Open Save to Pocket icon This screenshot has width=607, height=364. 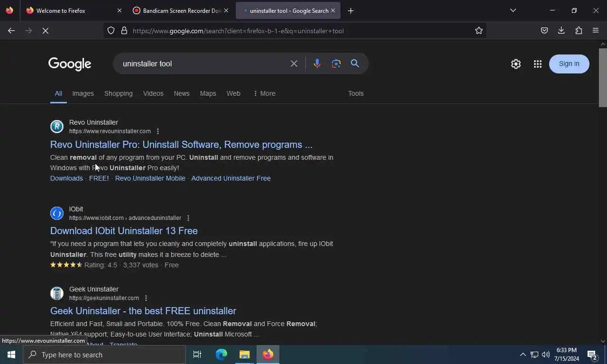point(544,31)
